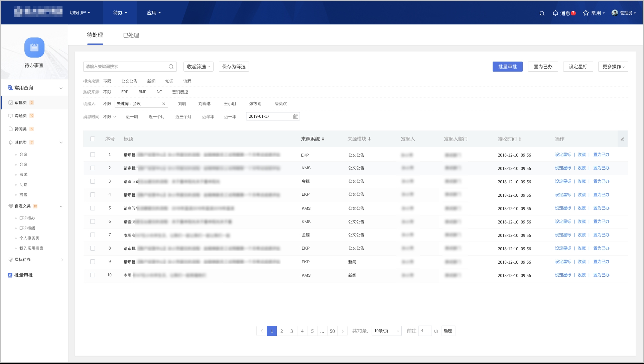
Task: Click the sort arrow on 来源系统 column
Action: pyautogui.click(x=324, y=139)
